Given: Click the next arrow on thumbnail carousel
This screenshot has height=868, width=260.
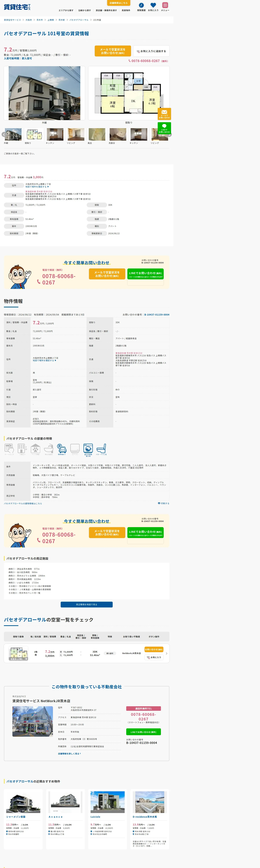Looking at the screenshot, I should [170, 134].
